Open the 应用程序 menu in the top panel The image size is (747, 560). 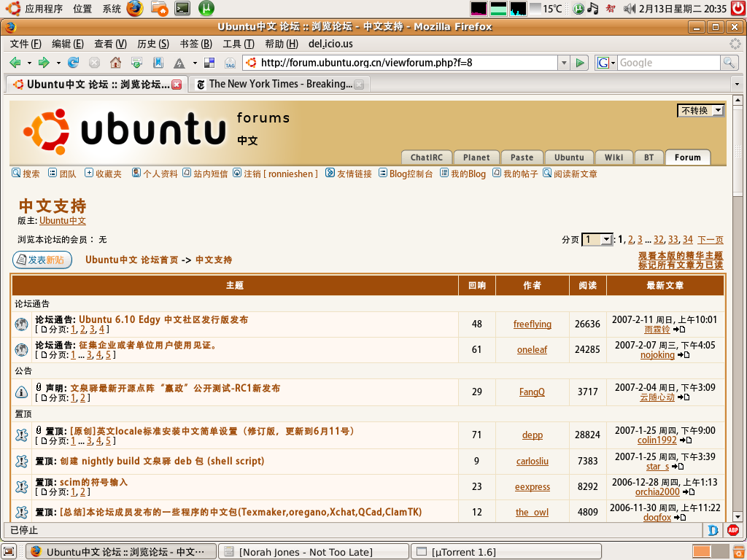[44, 9]
